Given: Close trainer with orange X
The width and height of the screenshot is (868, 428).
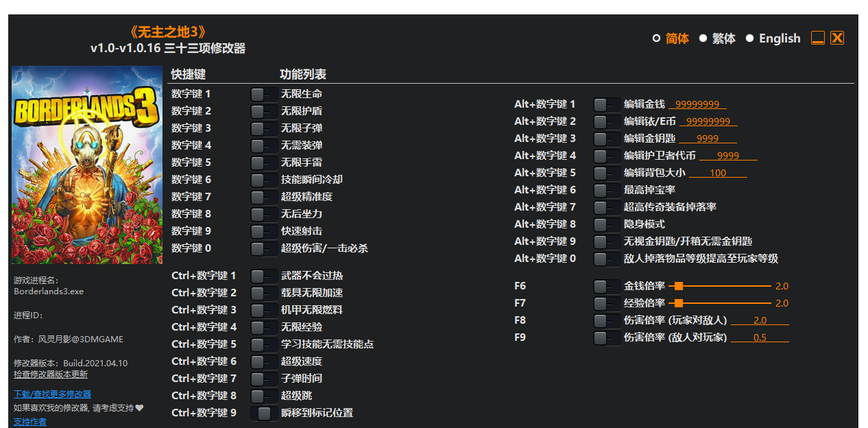Looking at the screenshot, I should pyautogui.click(x=837, y=38).
